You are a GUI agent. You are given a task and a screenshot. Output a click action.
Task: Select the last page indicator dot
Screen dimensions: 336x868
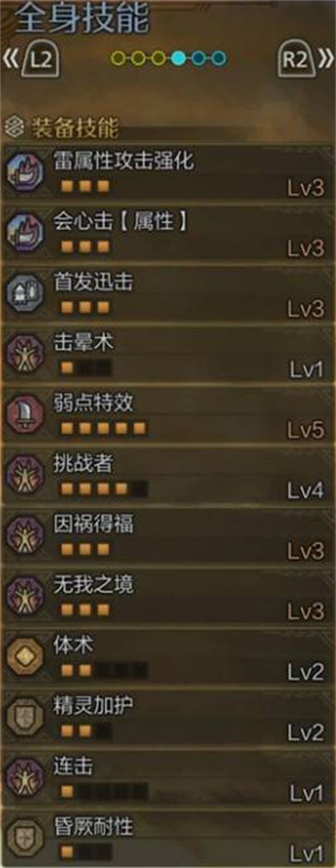(x=220, y=58)
